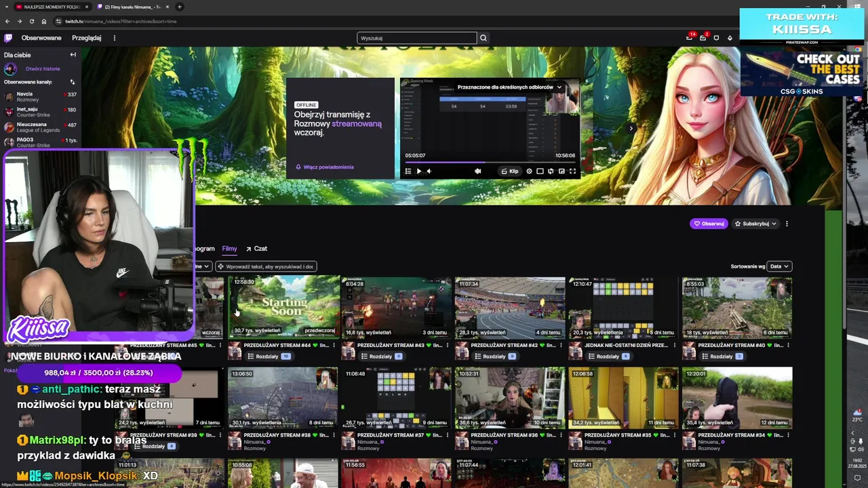Open Nieuczesana channel in sidebar
Screen dimensions: 868x488
[x=41, y=127]
